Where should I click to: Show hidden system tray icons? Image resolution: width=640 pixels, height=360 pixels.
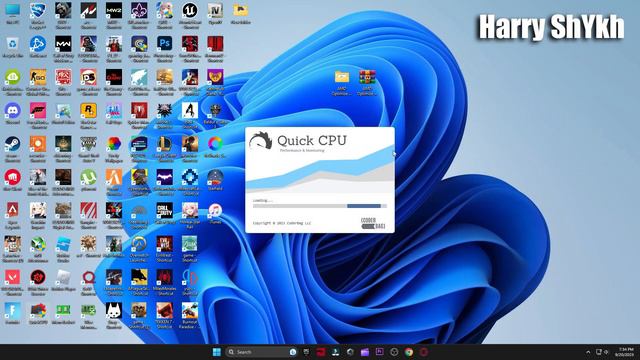(x=588, y=352)
